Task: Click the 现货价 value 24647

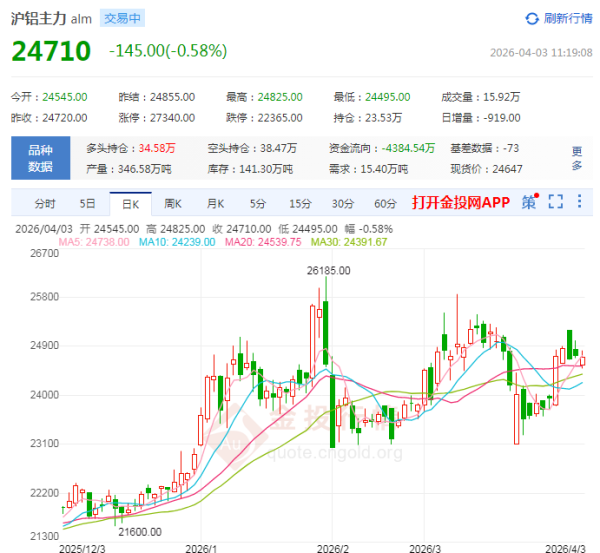Action: click(x=507, y=169)
